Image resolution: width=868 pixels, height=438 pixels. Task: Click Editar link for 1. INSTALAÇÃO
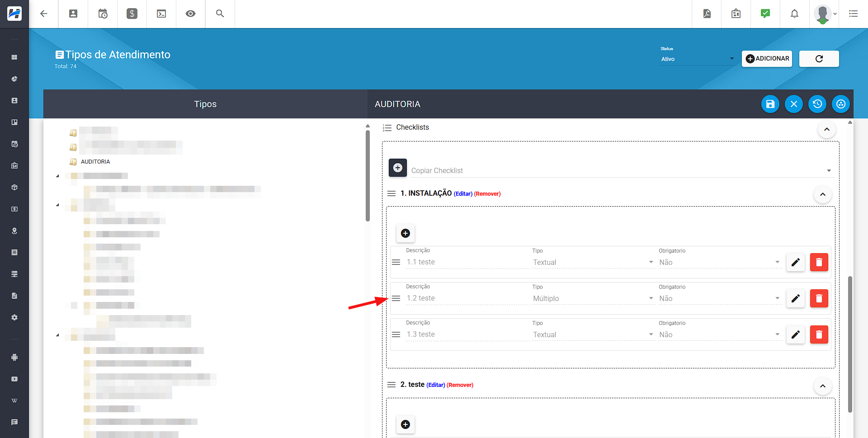(463, 194)
